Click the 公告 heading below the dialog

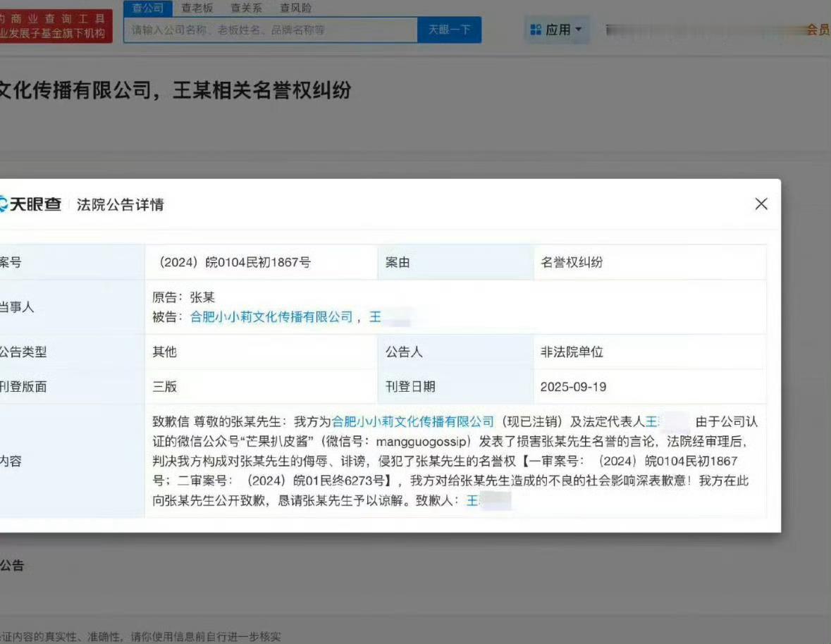(12, 566)
